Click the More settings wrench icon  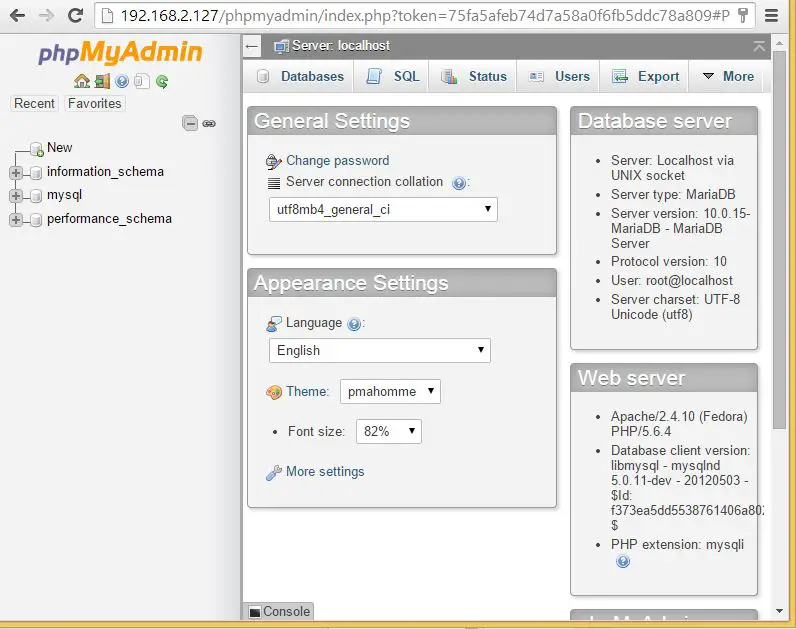pyautogui.click(x=274, y=473)
